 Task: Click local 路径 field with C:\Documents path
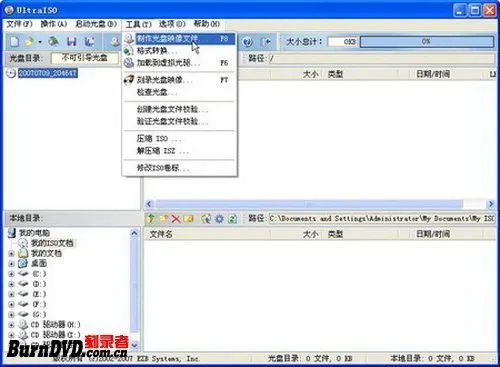[x=381, y=219]
